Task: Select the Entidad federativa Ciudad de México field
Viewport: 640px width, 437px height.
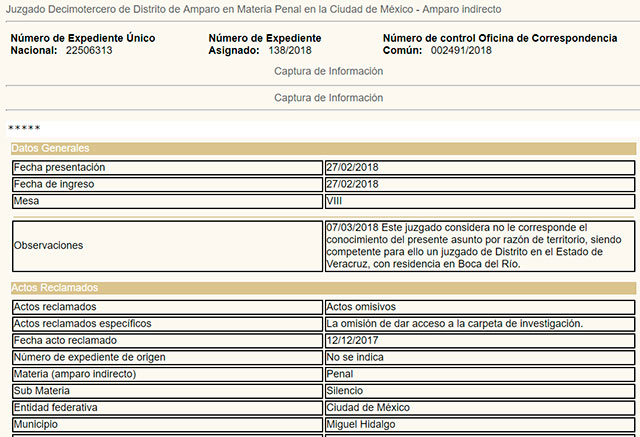Action: [479, 408]
